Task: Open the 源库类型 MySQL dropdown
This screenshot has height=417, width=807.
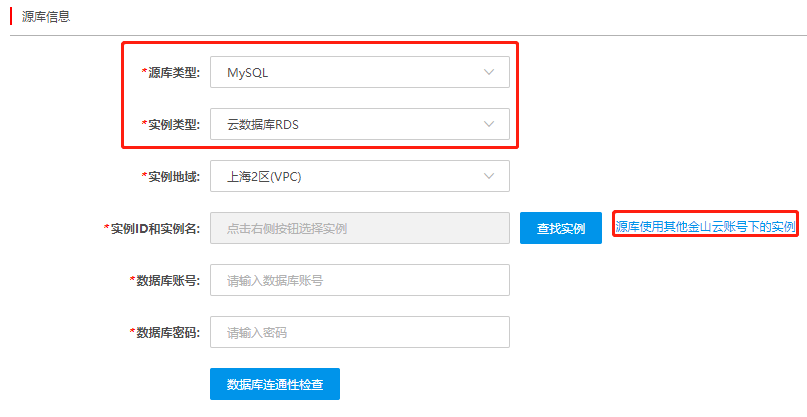Action: pos(360,72)
